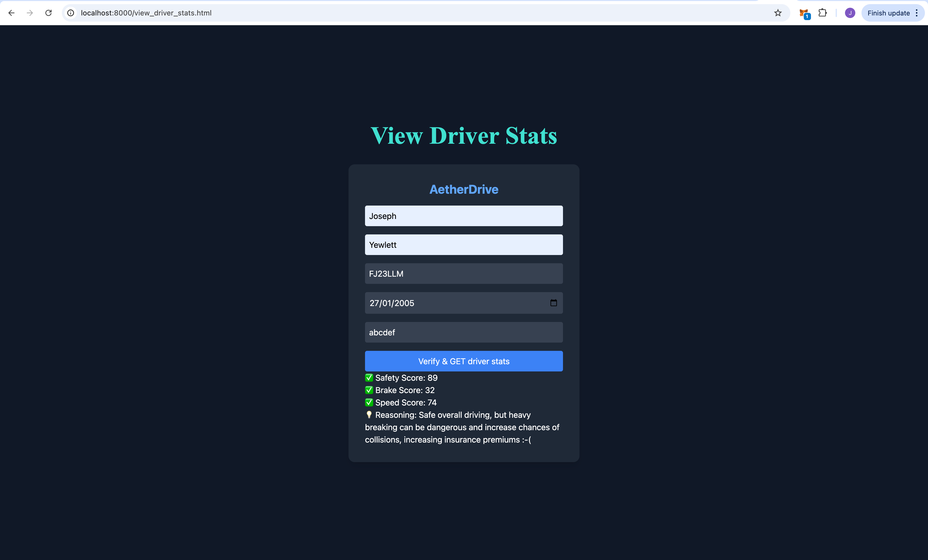Viewport: 928px width, 560px height.
Task: Click the browser forward arrow
Action: (30, 13)
